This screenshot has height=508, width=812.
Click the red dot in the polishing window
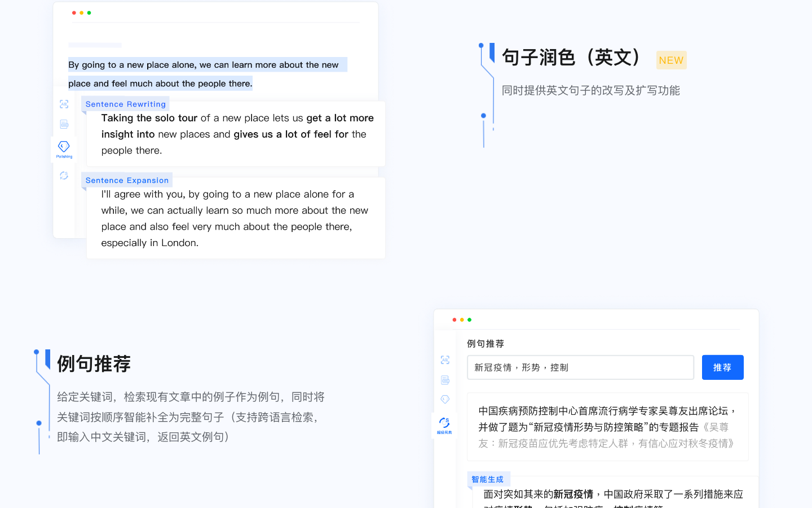(x=74, y=13)
